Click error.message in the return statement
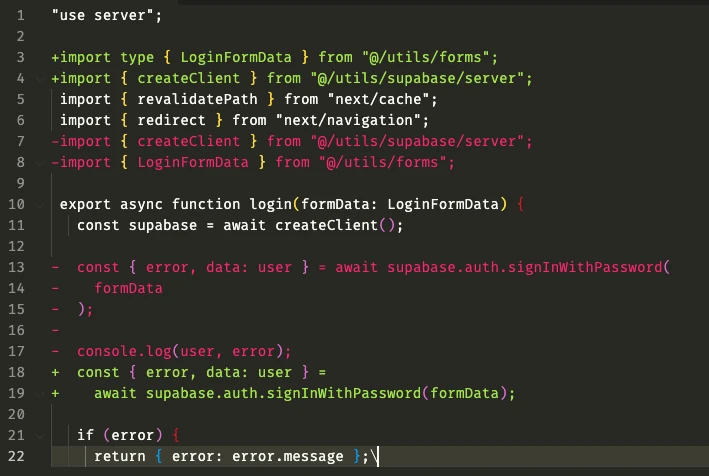Viewport: 709px width, 476px height. click(298, 456)
